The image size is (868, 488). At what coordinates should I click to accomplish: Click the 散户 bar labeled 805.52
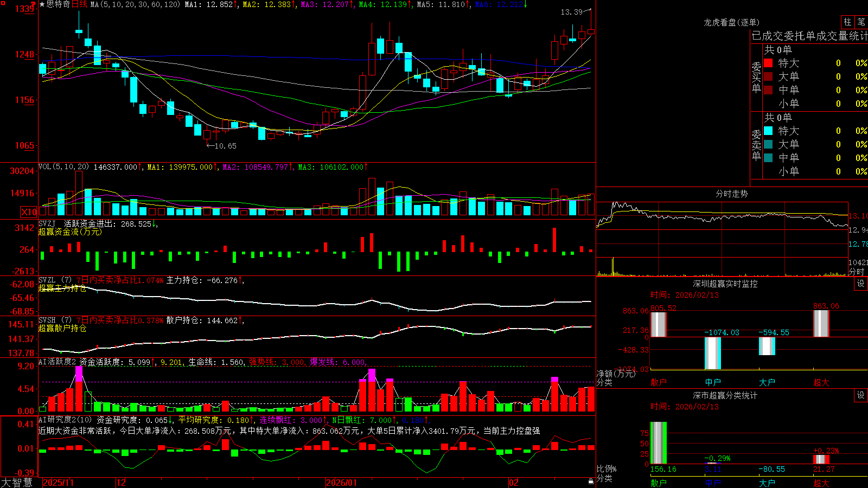658,324
